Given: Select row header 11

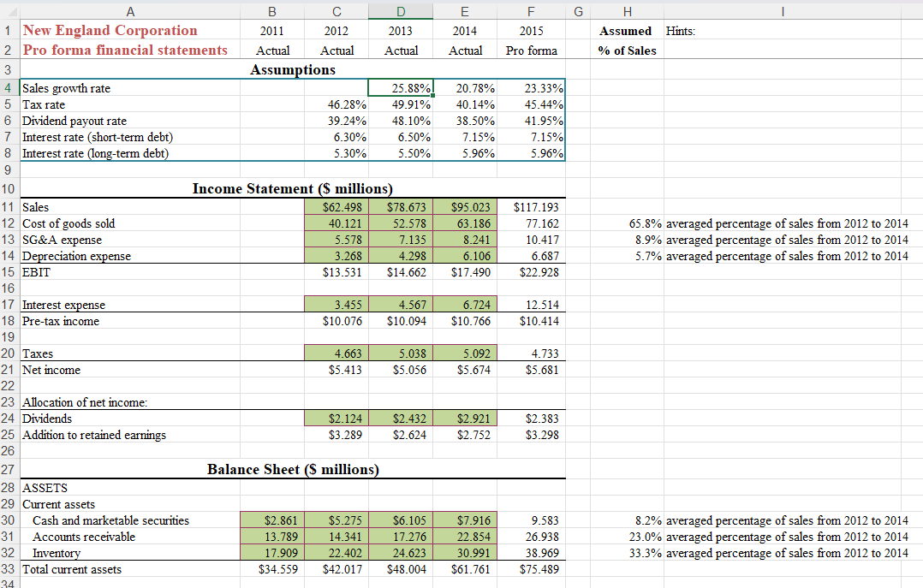Looking at the screenshot, I should [x=8, y=206].
